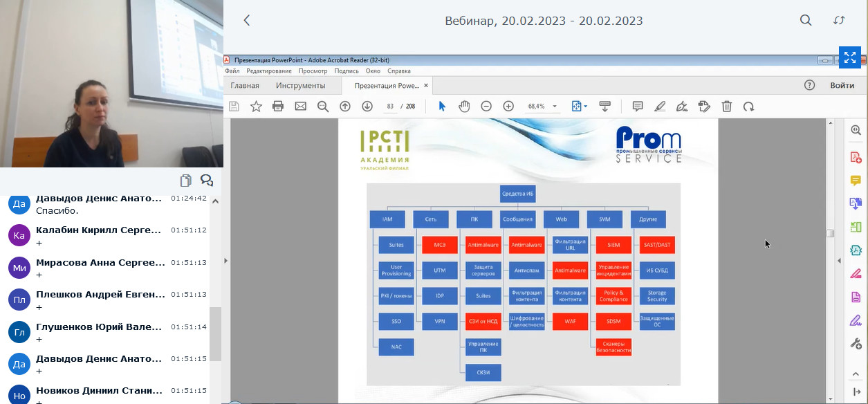Click the copy chat icon
868x404 pixels.
click(x=185, y=181)
